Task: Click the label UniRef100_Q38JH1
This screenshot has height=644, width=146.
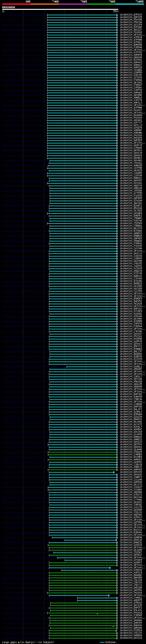Action: (131, 75)
